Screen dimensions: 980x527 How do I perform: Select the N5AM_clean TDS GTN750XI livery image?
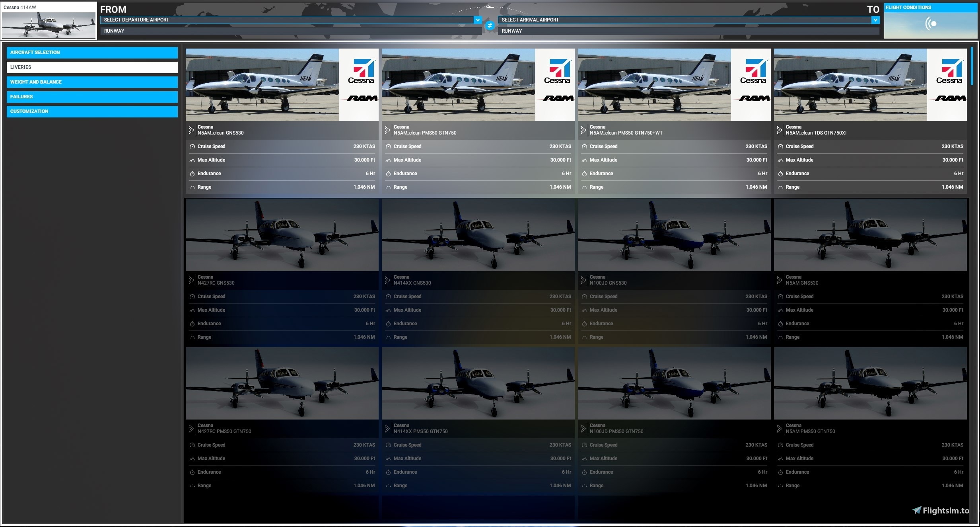[x=870, y=85]
